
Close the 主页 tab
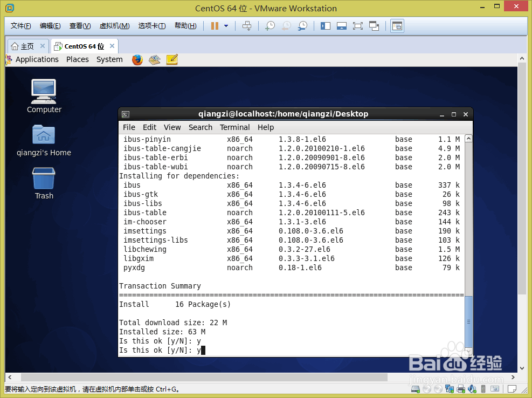pos(43,46)
